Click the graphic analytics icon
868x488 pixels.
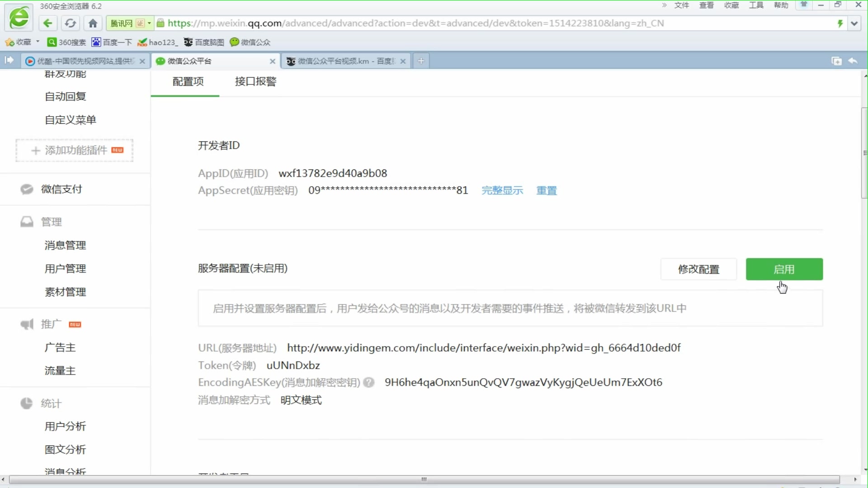pyautogui.click(x=65, y=449)
